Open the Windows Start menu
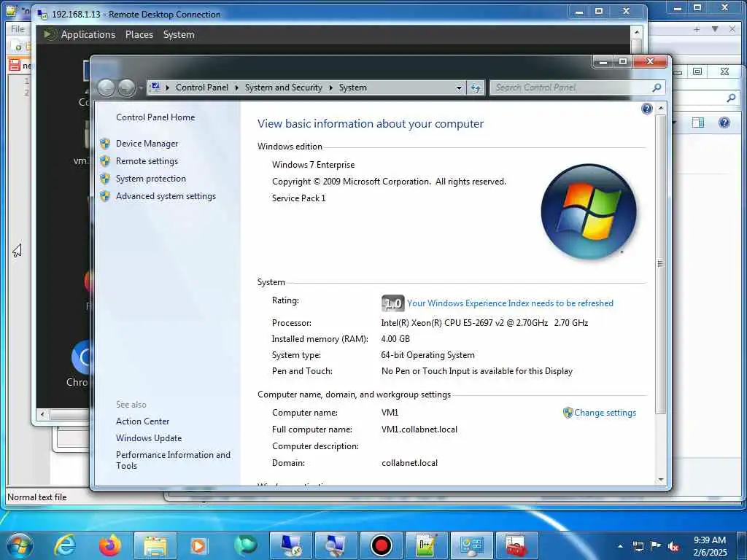This screenshot has width=747, height=560. click(20, 545)
